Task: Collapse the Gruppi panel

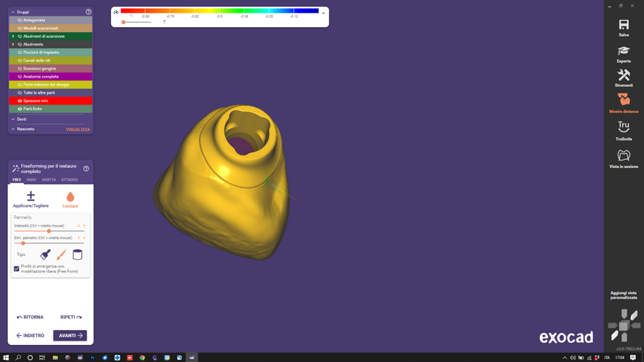Action: point(13,12)
